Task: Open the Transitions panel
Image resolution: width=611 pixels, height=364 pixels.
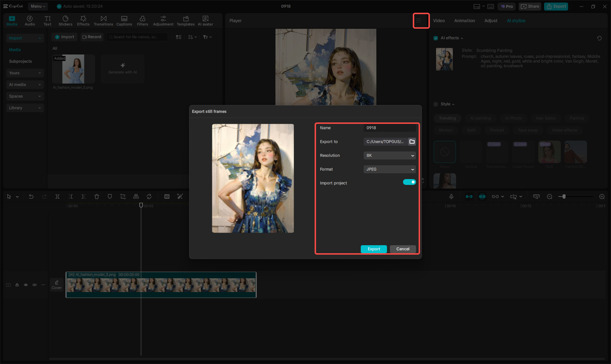Action: [103, 21]
